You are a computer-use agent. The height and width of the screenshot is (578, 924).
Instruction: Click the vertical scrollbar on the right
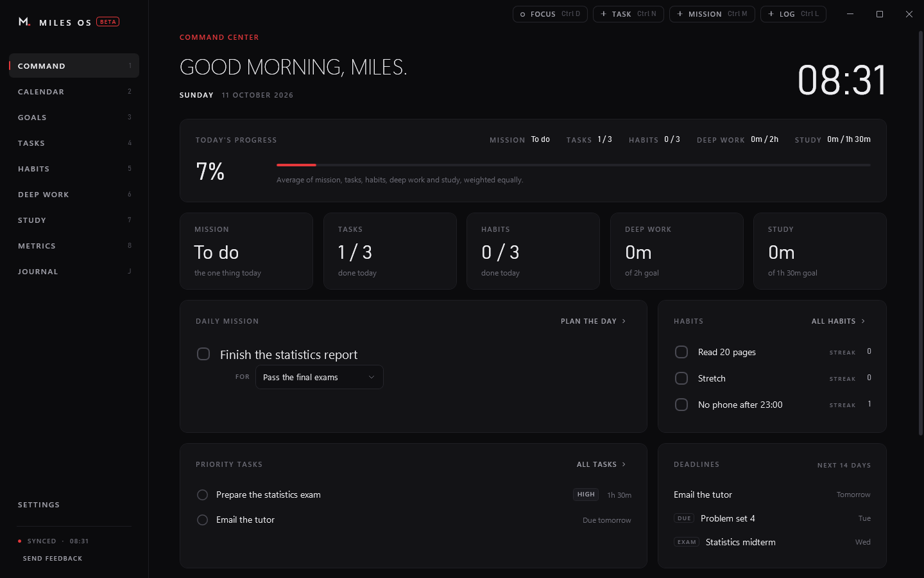pos(921,234)
